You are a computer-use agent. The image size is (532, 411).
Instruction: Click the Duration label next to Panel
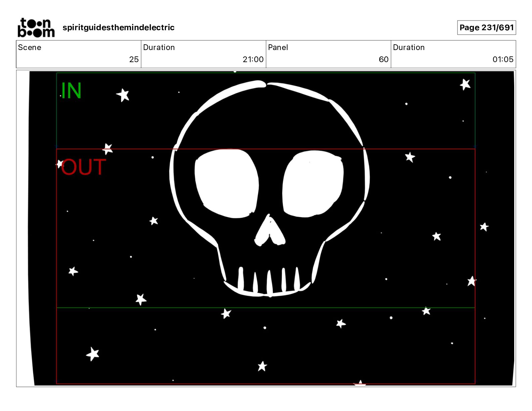[x=409, y=47]
